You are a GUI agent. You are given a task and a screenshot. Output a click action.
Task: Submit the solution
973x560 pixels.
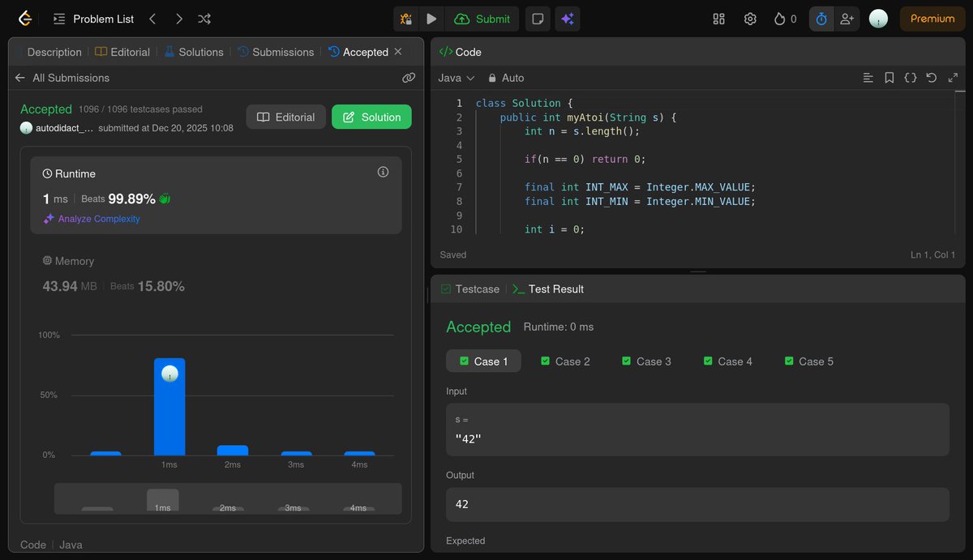coord(482,19)
